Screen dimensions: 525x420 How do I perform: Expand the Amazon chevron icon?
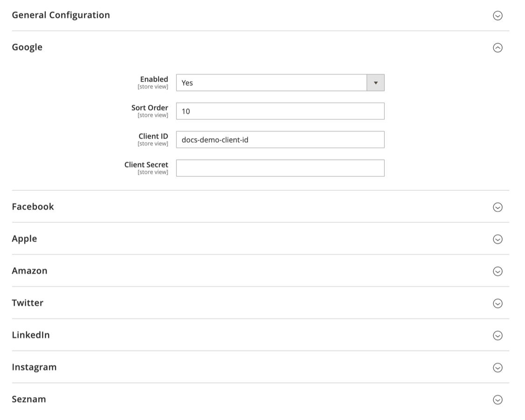(x=498, y=271)
